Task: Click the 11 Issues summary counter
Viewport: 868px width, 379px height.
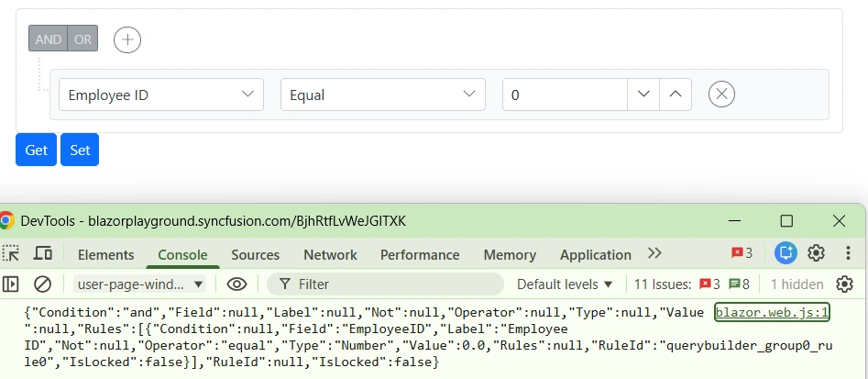Action: tap(691, 284)
